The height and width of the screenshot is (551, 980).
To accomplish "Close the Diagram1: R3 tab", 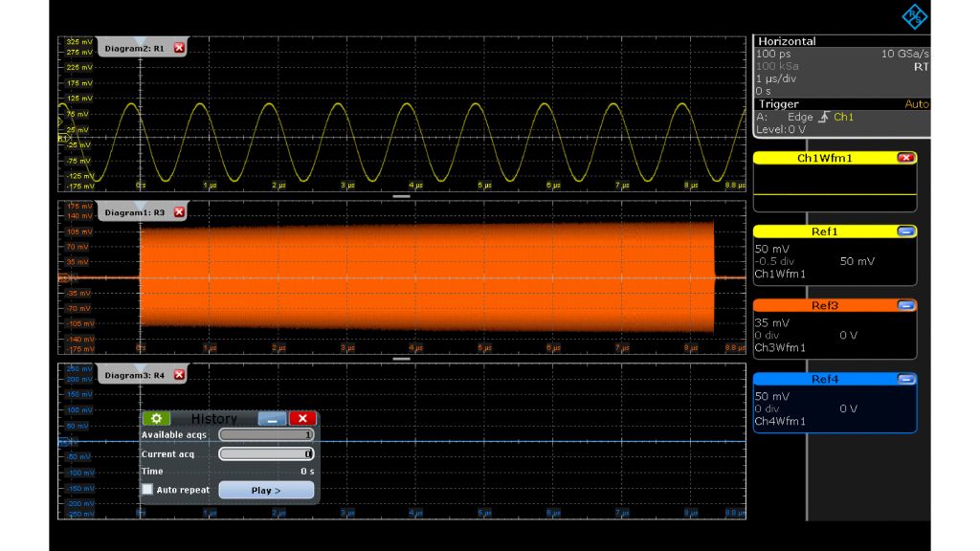I will (179, 211).
